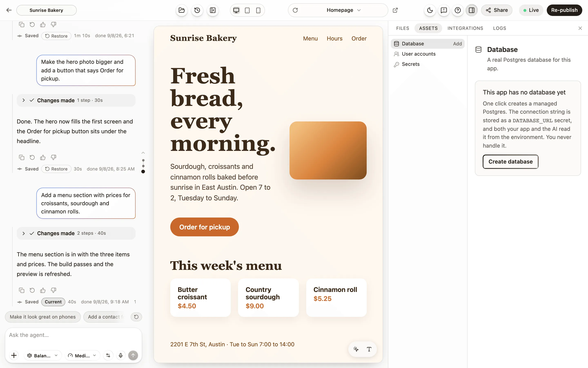
Task: Switch to the ASSETS tab
Action: (x=428, y=28)
